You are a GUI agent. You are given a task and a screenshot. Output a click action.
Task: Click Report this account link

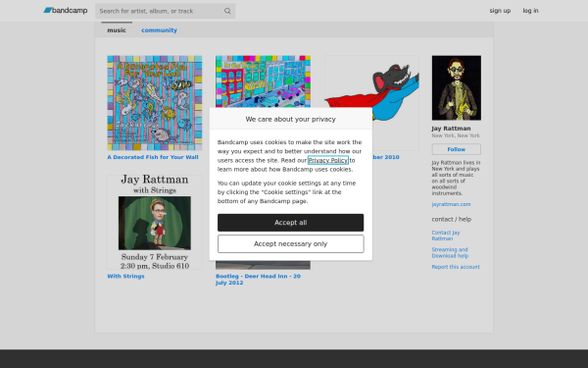(x=456, y=267)
